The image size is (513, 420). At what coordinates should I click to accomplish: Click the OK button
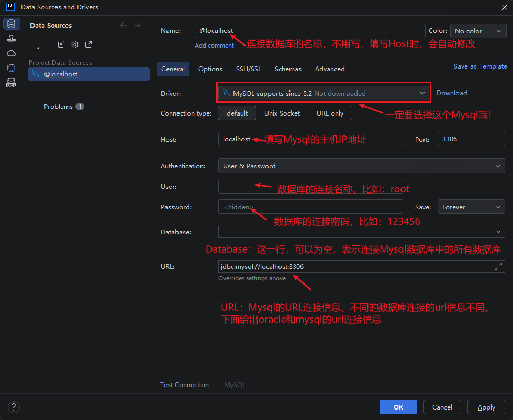pos(398,407)
